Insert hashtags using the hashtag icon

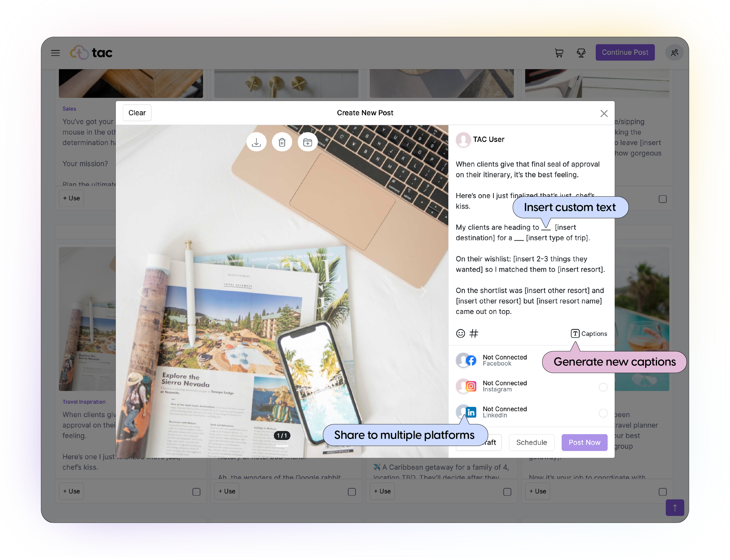coord(473,333)
